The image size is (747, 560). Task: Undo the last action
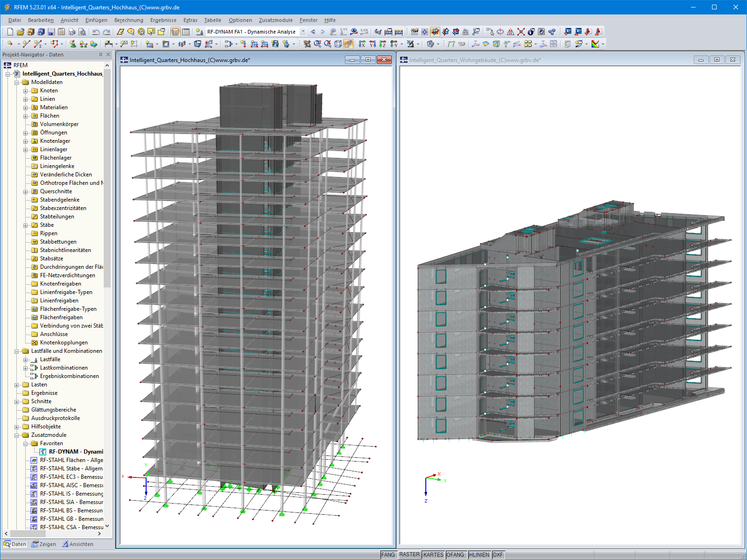click(x=96, y=32)
